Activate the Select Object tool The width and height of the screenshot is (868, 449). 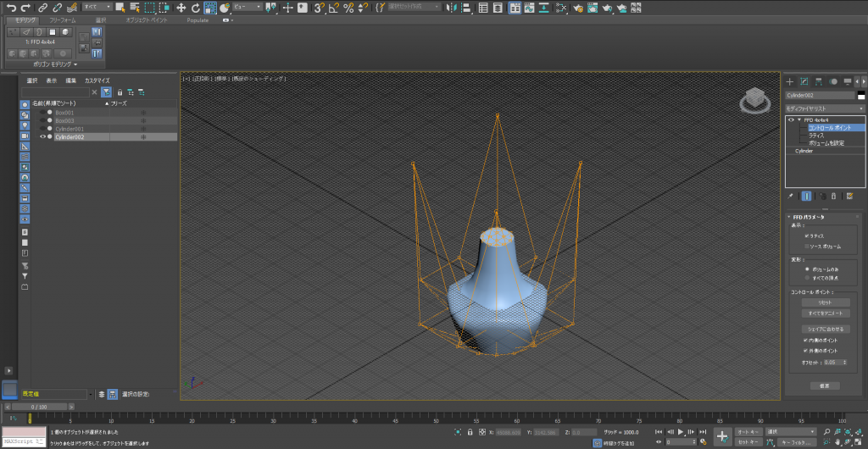(x=120, y=8)
